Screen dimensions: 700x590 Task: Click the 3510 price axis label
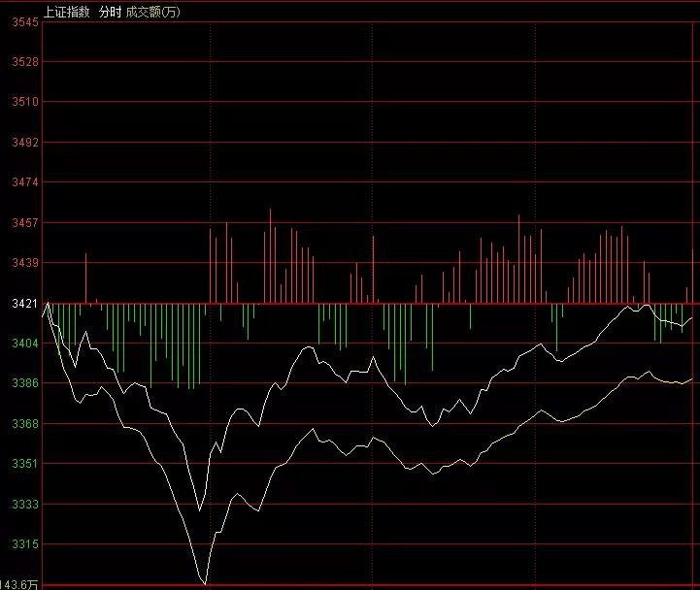[25, 102]
